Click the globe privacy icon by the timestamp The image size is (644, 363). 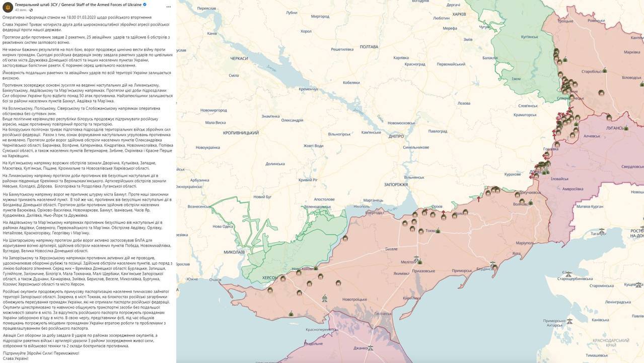(31, 10)
